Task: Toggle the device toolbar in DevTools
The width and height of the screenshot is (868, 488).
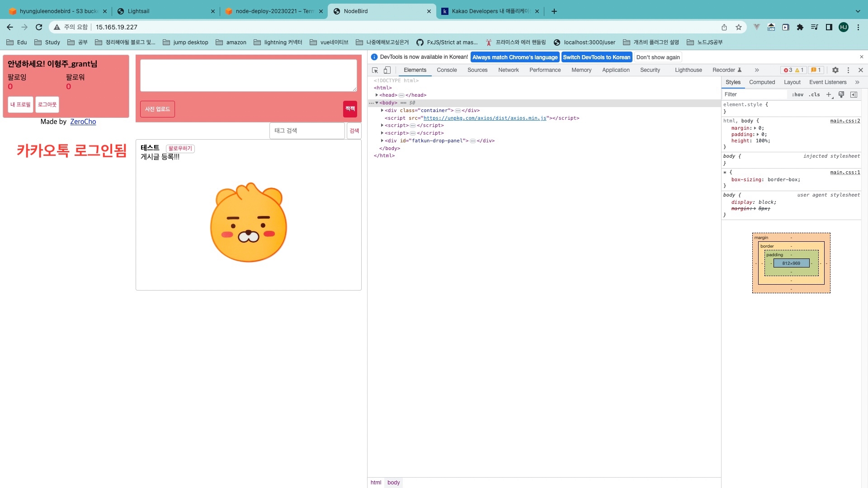Action: pyautogui.click(x=387, y=70)
